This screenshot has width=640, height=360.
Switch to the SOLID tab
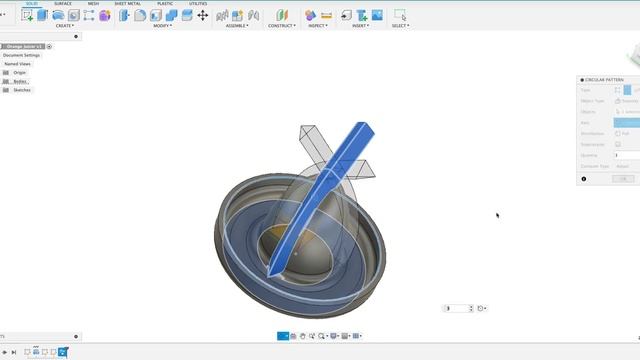point(32,4)
